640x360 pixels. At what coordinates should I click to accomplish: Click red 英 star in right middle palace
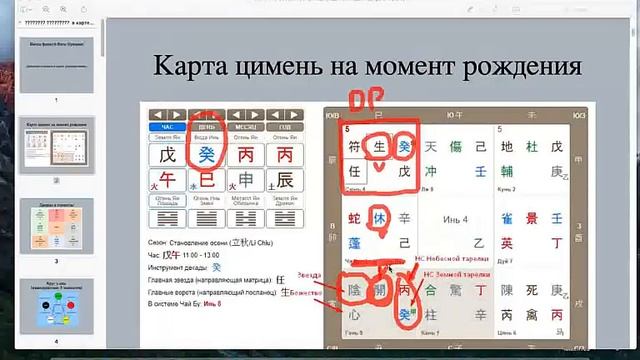tap(507, 243)
